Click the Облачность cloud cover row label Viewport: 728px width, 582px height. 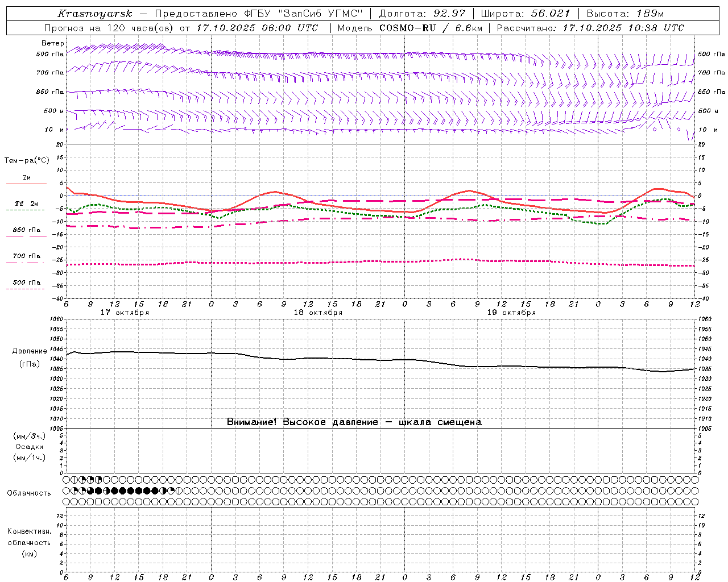[x=29, y=493]
